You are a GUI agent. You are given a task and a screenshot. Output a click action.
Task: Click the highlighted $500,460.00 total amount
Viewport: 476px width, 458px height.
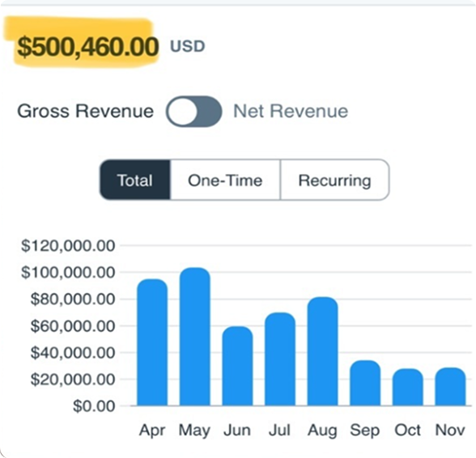[x=87, y=47]
